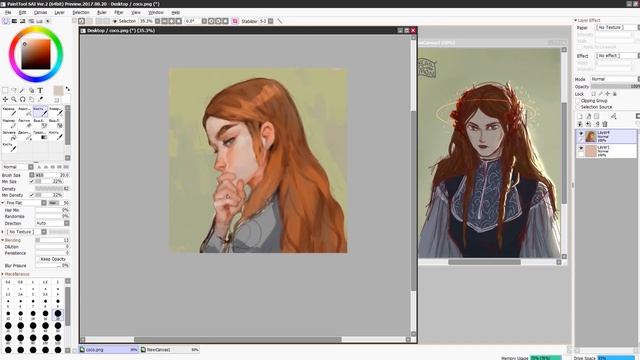This screenshot has height=360, width=640.
Task: Select the Move tool
Action: (5, 99)
